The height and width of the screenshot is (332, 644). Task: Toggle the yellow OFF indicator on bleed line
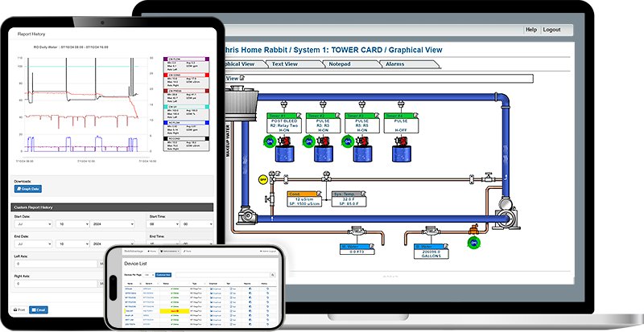tap(262, 179)
